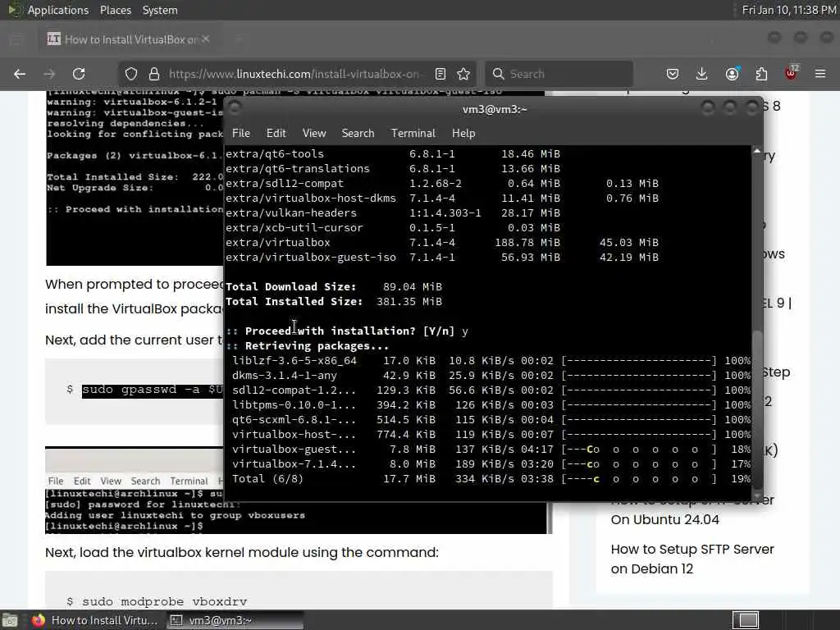Open terminal Help menu
The width and height of the screenshot is (840, 630).
[x=463, y=133]
